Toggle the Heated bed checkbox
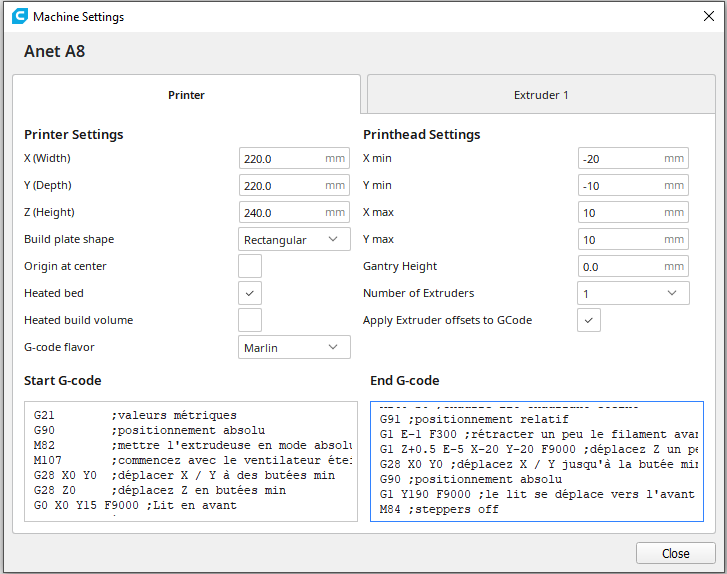The image size is (727, 574). tap(250, 293)
